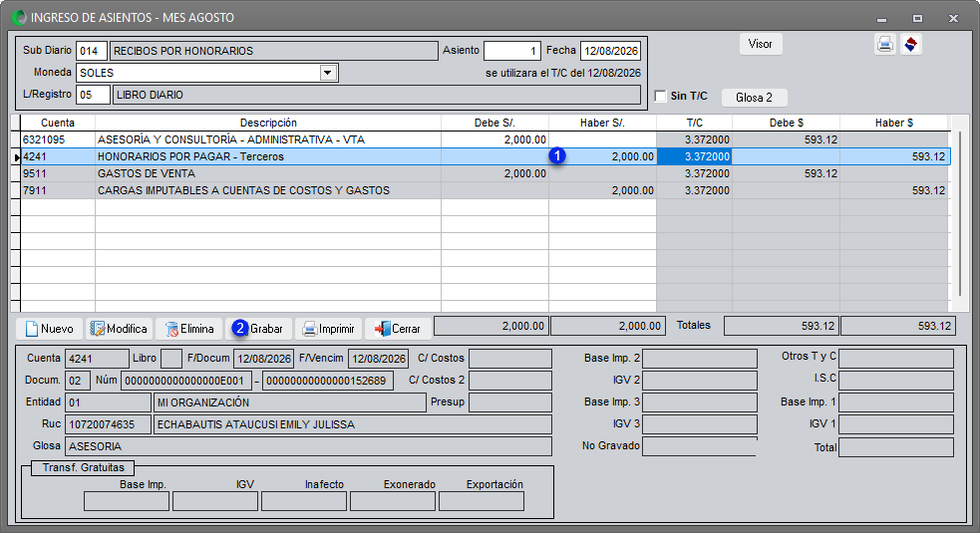Select row with account 6321095
Image resolution: width=980 pixels, height=533 pixels.
(x=485, y=139)
